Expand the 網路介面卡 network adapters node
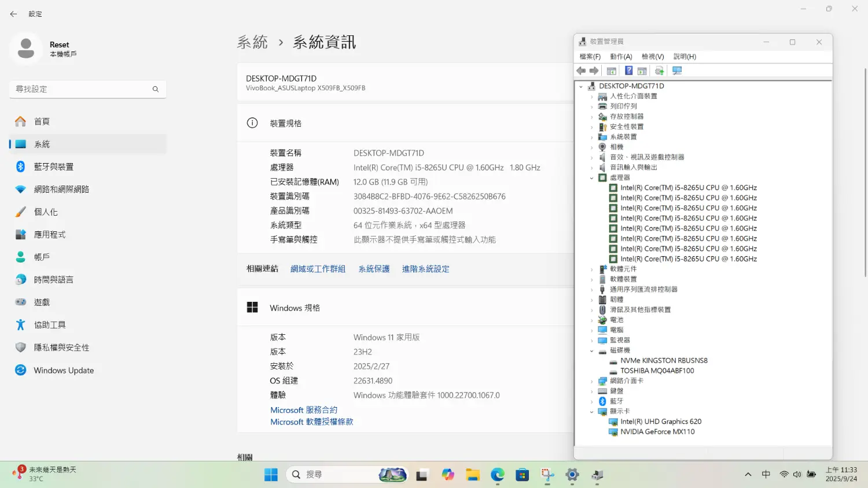The height and width of the screenshot is (488, 868). [x=591, y=382]
